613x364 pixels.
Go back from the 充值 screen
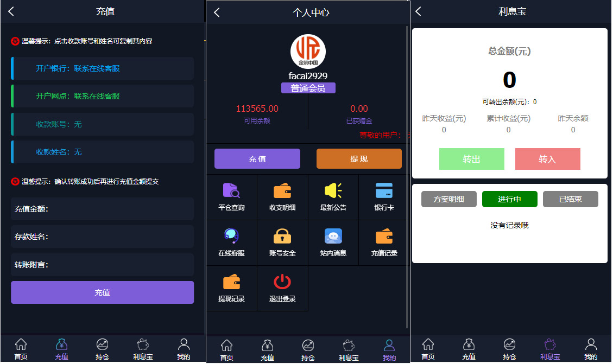pos(11,11)
